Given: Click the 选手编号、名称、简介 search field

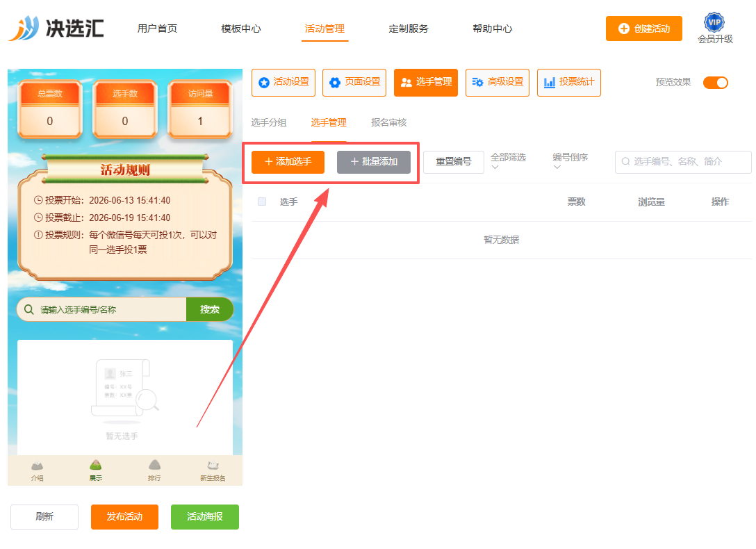Looking at the screenshot, I should click(683, 162).
